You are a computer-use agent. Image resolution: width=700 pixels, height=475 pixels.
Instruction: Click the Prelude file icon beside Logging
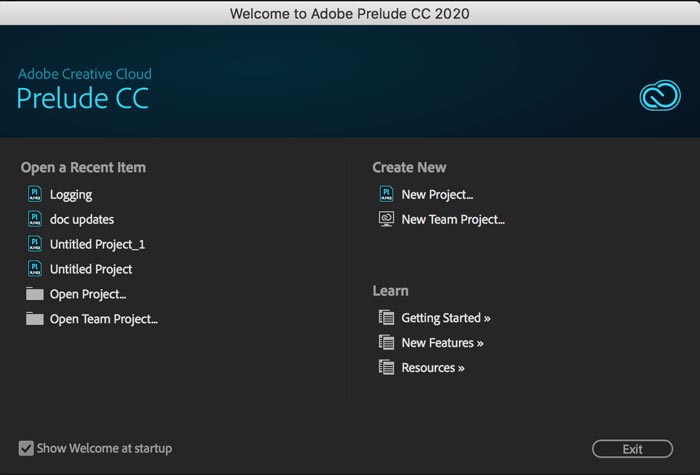point(35,194)
